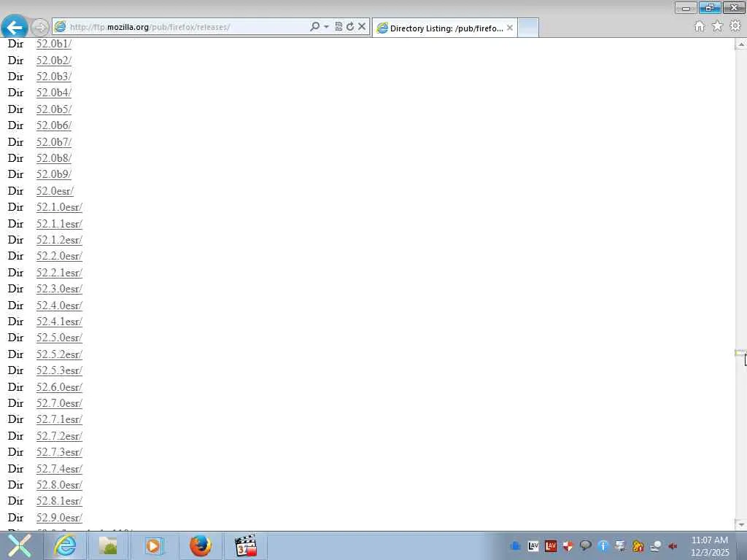Open the 52.7.3esr/ directory link
Image resolution: width=747 pixels, height=560 pixels.
coord(59,452)
